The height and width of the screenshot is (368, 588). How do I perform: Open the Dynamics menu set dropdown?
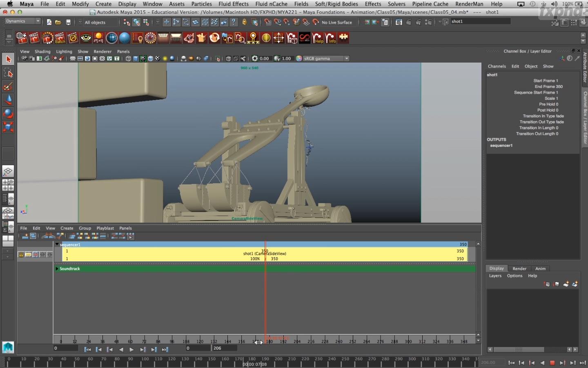[23, 21]
